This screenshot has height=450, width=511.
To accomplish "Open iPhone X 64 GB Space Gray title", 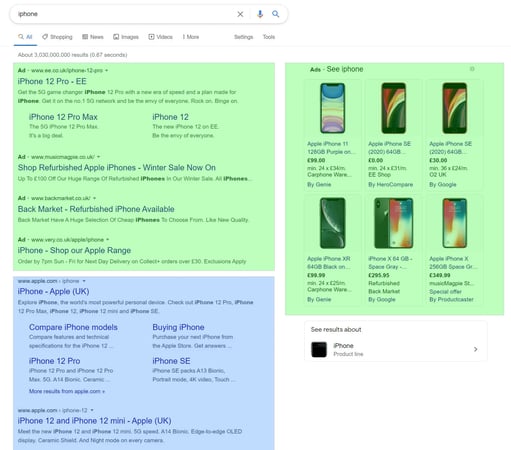I will (390, 263).
